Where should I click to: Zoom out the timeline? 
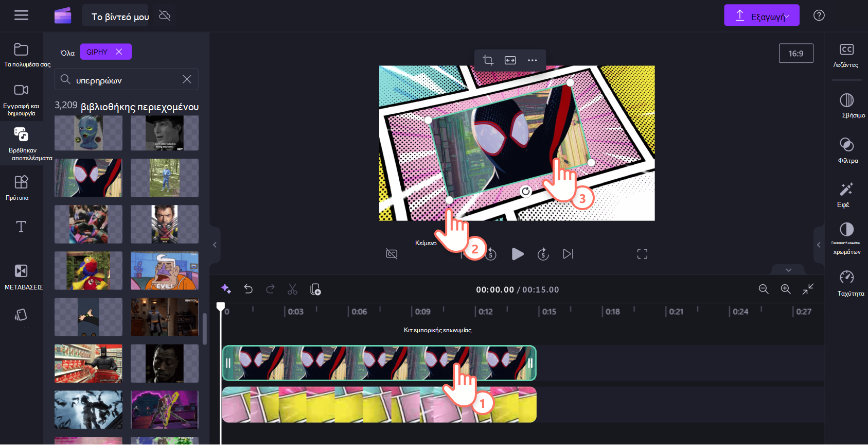pyautogui.click(x=764, y=289)
